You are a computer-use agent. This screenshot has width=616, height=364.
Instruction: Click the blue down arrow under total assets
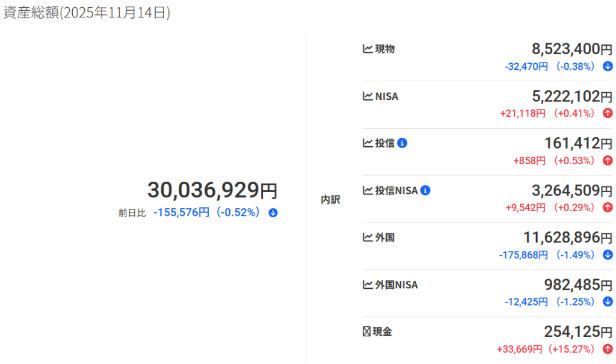tap(273, 212)
